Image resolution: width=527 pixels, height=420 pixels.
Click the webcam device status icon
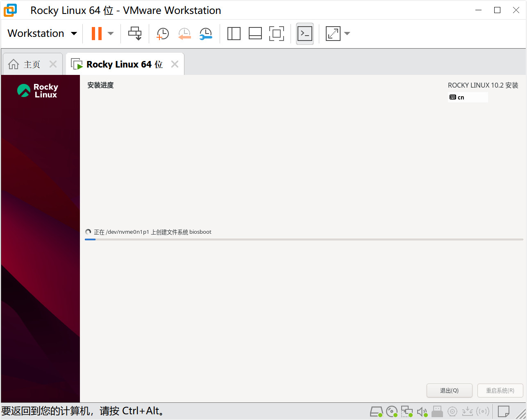pyautogui.click(x=452, y=411)
